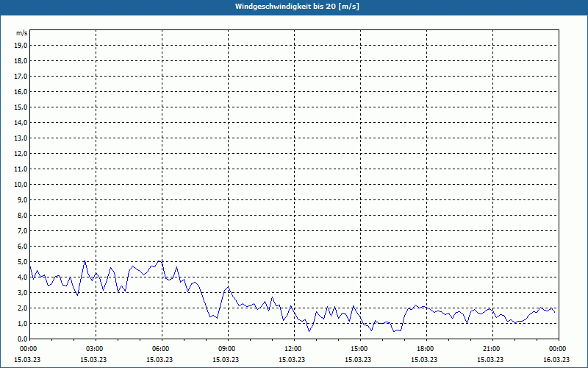This screenshot has height=368, width=588.
Task: Click the 15:00 time axis label
Action: pos(360,349)
